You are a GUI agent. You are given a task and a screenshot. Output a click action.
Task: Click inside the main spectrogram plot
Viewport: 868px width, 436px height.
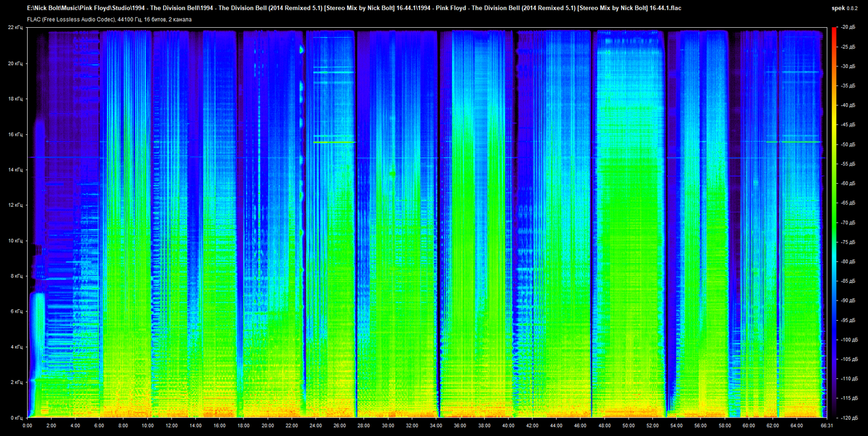426,222
